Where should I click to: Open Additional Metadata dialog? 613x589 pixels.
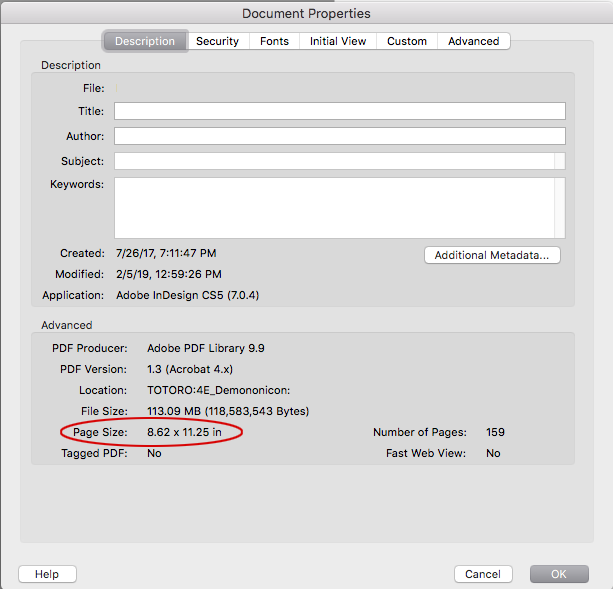[492, 255]
